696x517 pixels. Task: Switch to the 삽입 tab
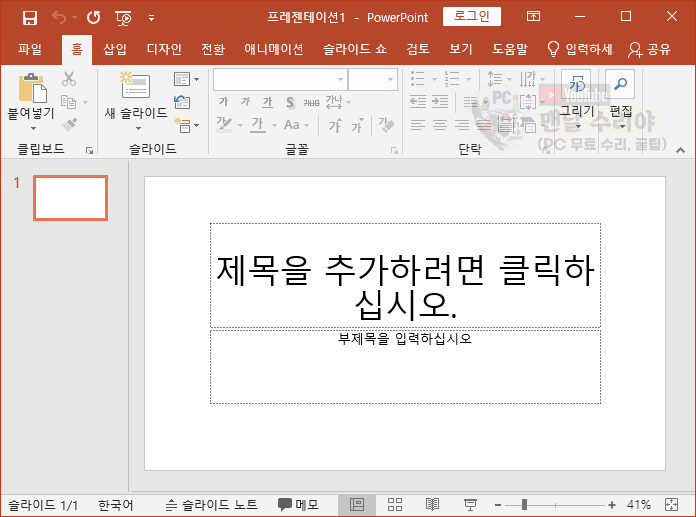[x=115, y=49]
